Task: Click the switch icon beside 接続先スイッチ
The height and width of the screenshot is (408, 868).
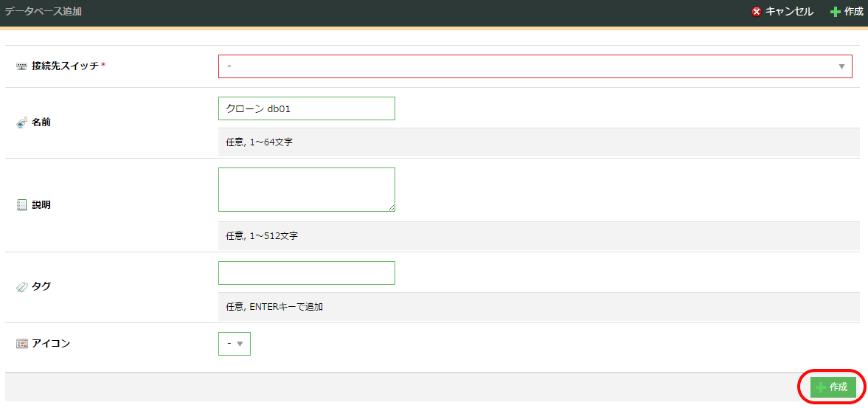Action: pyautogui.click(x=21, y=66)
